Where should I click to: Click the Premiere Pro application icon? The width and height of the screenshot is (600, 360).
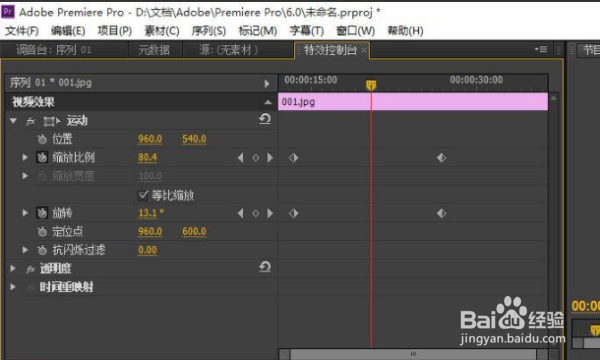(8, 11)
